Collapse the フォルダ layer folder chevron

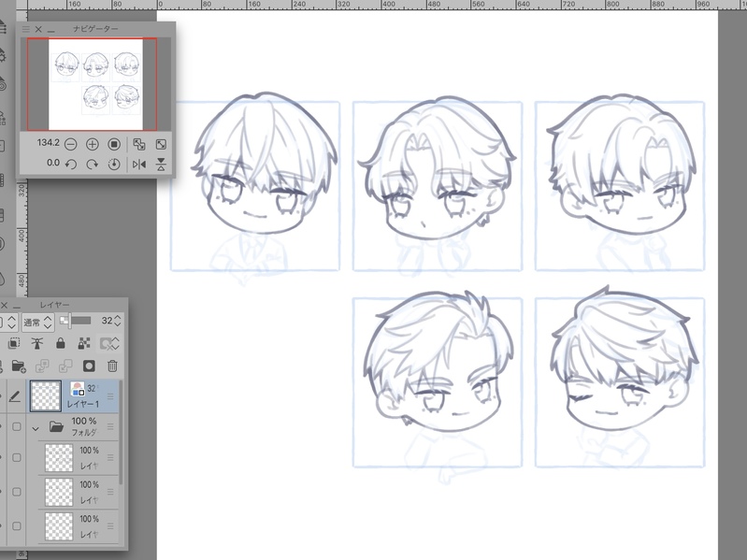[x=36, y=428]
